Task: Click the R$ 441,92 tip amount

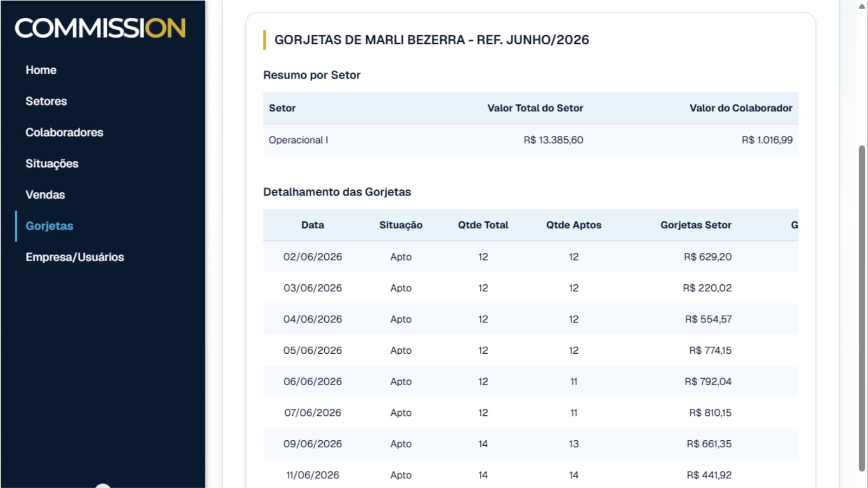Action: [709, 475]
